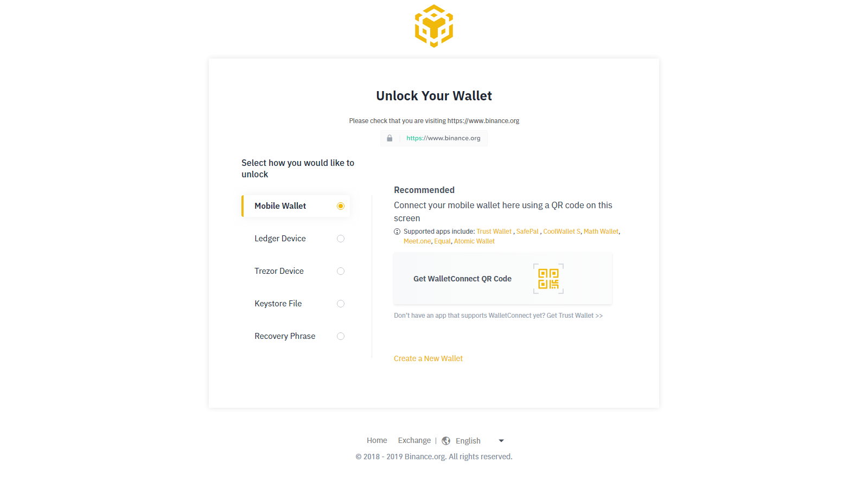
Task: Select the Mobile Wallet radio button
Action: [x=341, y=206]
